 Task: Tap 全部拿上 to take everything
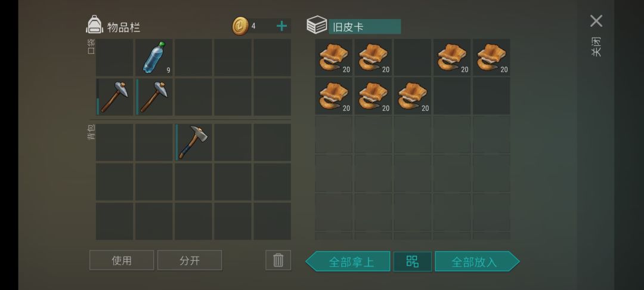click(348, 261)
